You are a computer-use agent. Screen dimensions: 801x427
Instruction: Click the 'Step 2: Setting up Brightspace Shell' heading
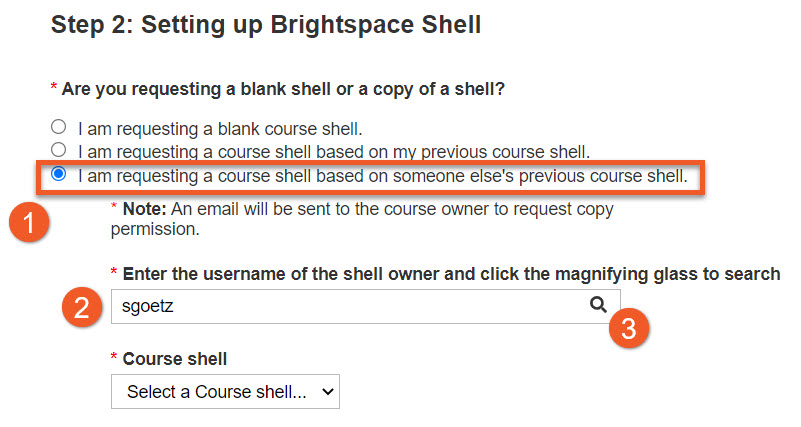click(266, 25)
